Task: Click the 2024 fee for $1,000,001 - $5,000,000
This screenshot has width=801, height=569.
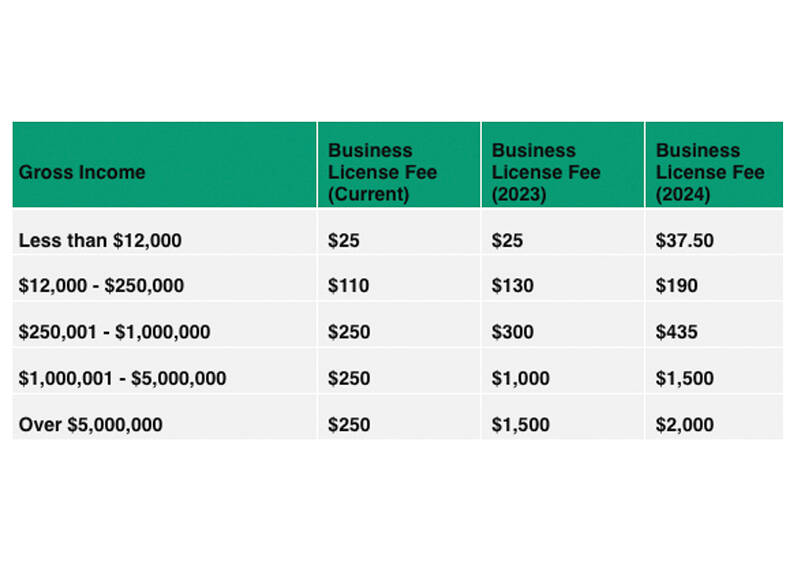Action: 685,378
